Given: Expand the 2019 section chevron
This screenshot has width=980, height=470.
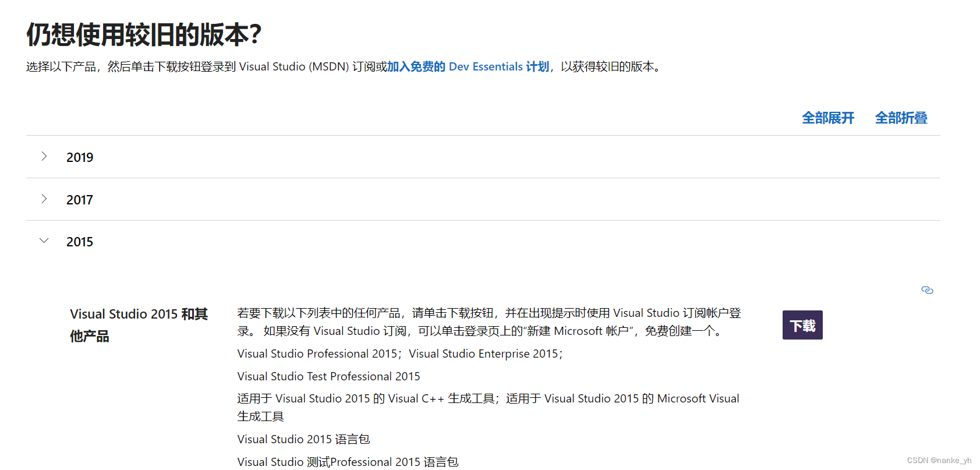Looking at the screenshot, I should click(44, 156).
